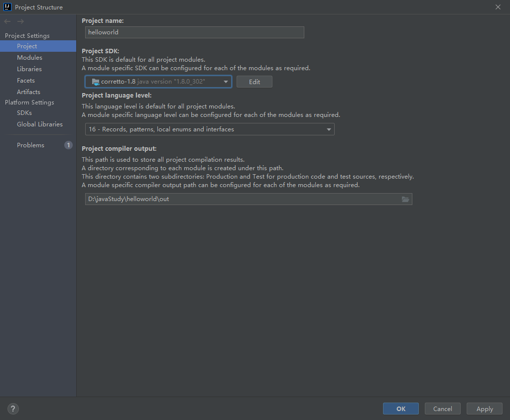Click the back navigation arrow

tap(7, 21)
